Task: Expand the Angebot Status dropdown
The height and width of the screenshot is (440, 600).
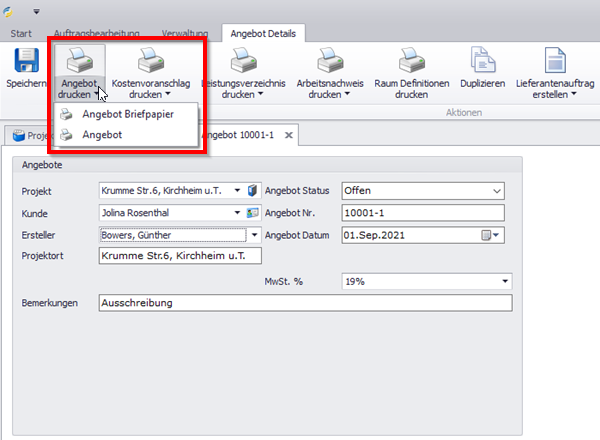Action: point(497,190)
